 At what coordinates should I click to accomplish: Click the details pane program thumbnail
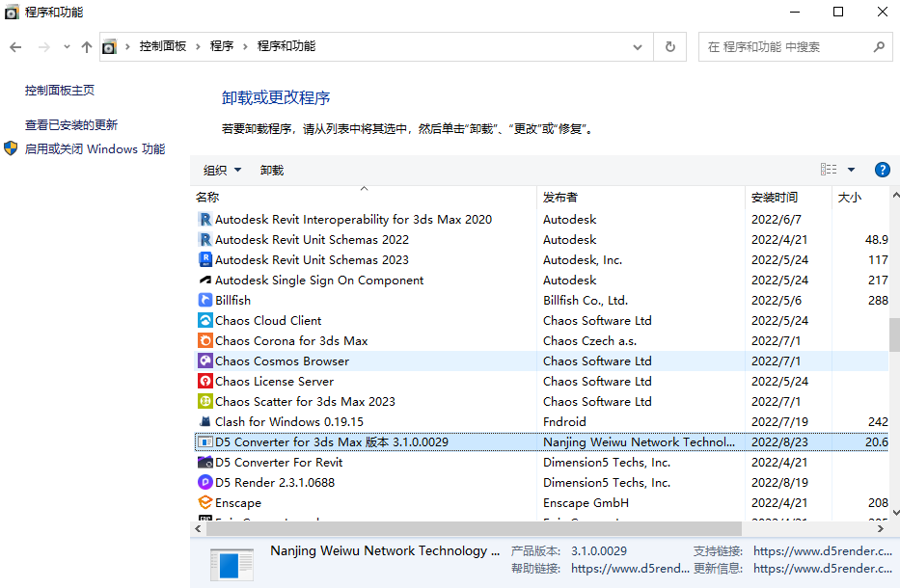point(232,565)
